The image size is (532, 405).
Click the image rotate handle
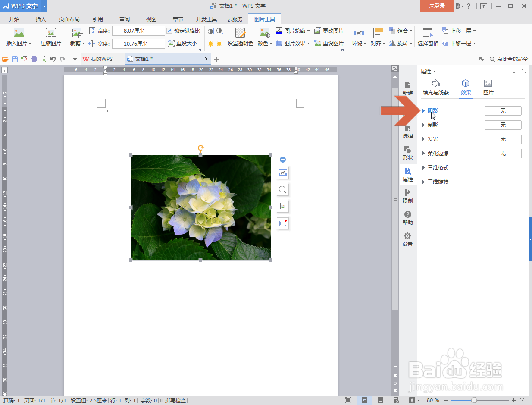click(x=201, y=148)
